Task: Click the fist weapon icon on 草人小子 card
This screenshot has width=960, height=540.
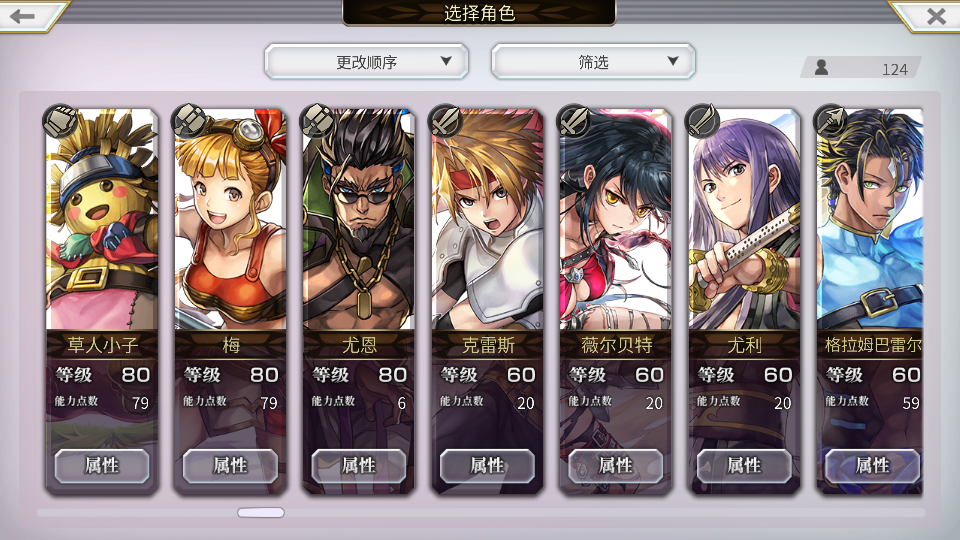Action: [60, 121]
